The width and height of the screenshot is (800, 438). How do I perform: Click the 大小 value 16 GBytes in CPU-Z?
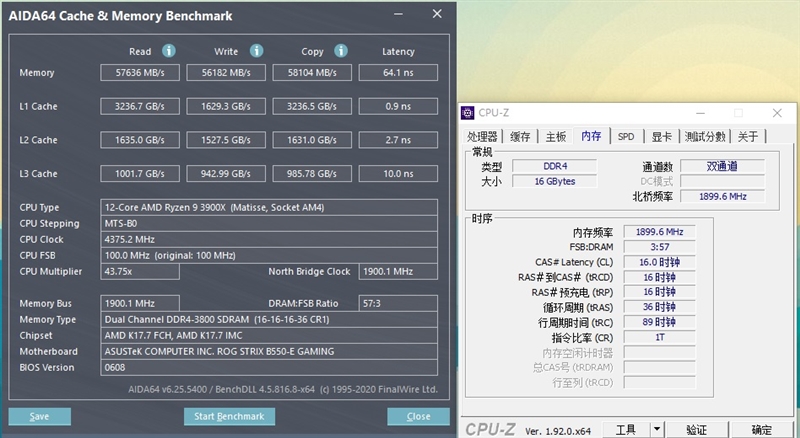pos(555,181)
